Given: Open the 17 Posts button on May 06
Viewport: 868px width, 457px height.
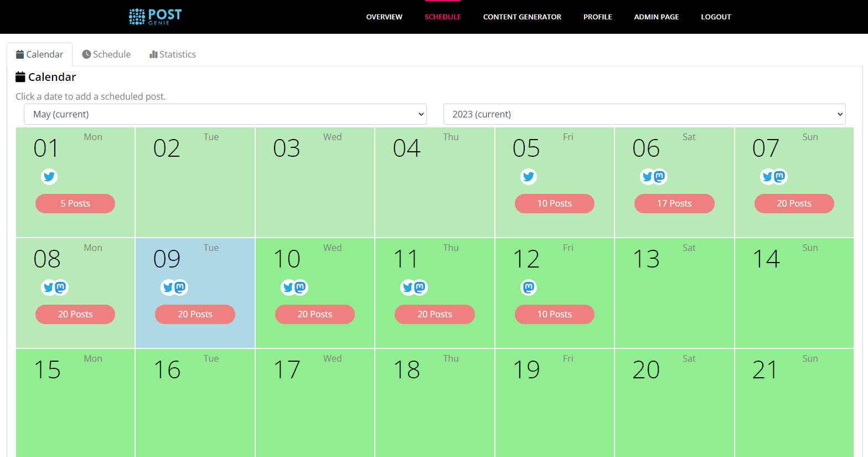Looking at the screenshot, I should click(674, 203).
